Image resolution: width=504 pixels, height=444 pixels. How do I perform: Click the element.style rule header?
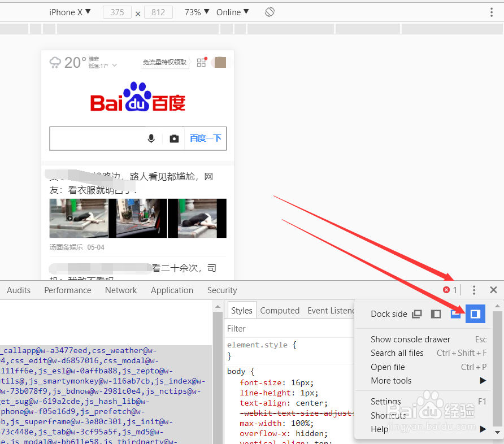(262, 345)
